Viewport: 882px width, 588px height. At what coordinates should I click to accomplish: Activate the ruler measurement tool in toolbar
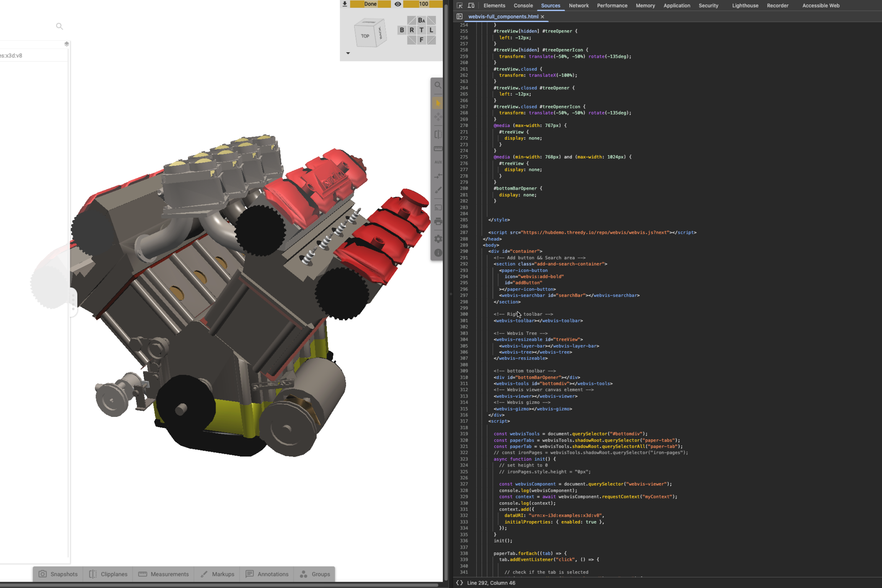(x=437, y=148)
